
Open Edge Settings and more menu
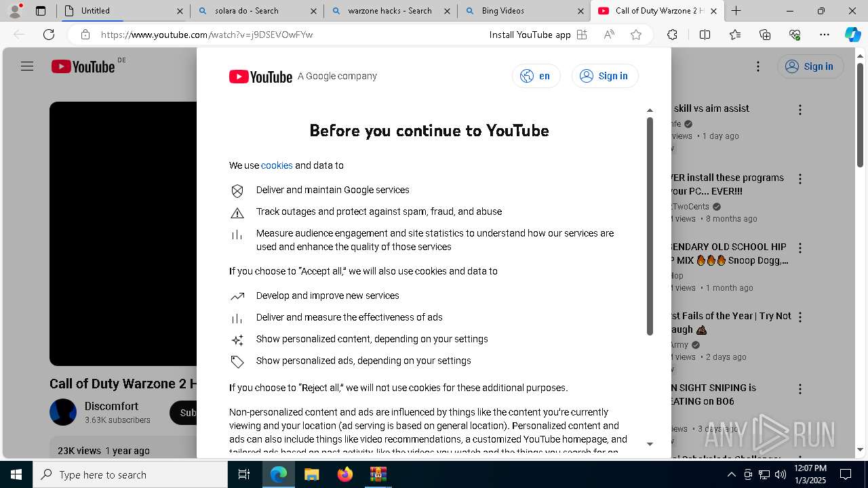pos(825,35)
